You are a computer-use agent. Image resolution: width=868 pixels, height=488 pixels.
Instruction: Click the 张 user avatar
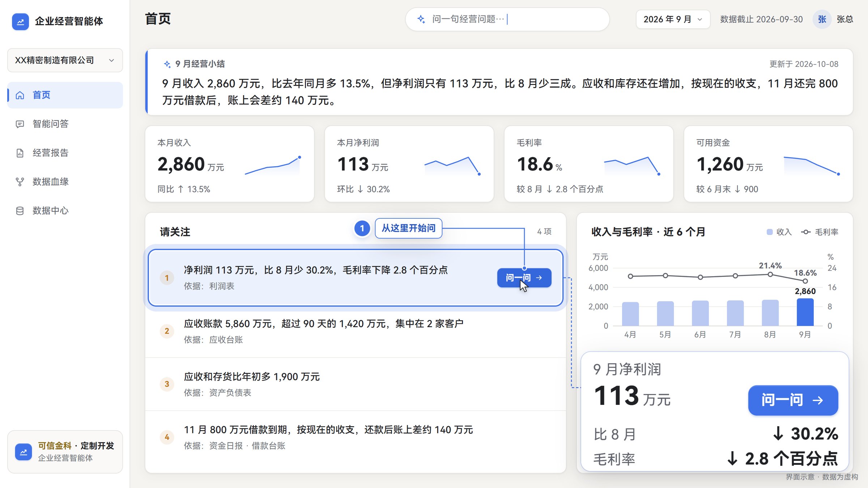tap(822, 19)
